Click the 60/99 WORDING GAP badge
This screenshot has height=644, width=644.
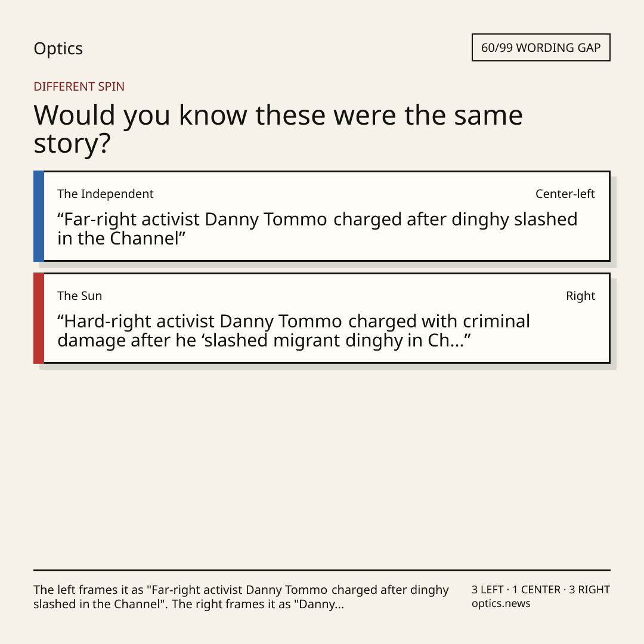541,48
